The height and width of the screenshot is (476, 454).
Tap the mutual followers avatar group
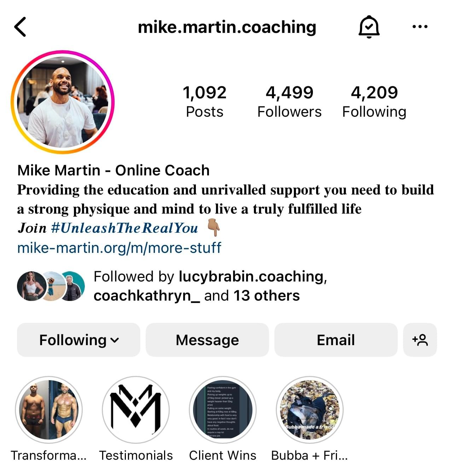[x=51, y=286]
